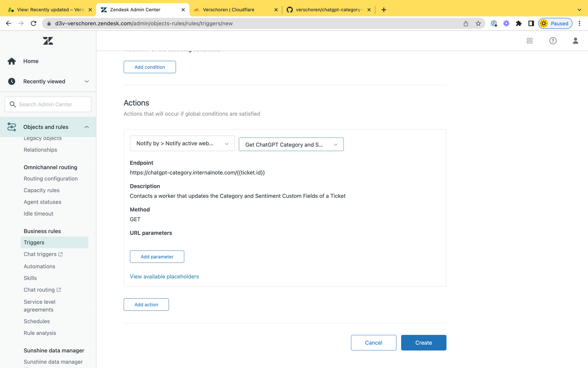Viewport: 588px width, 368px height.
Task: Click View available placeholders link
Action: tap(164, 276)
